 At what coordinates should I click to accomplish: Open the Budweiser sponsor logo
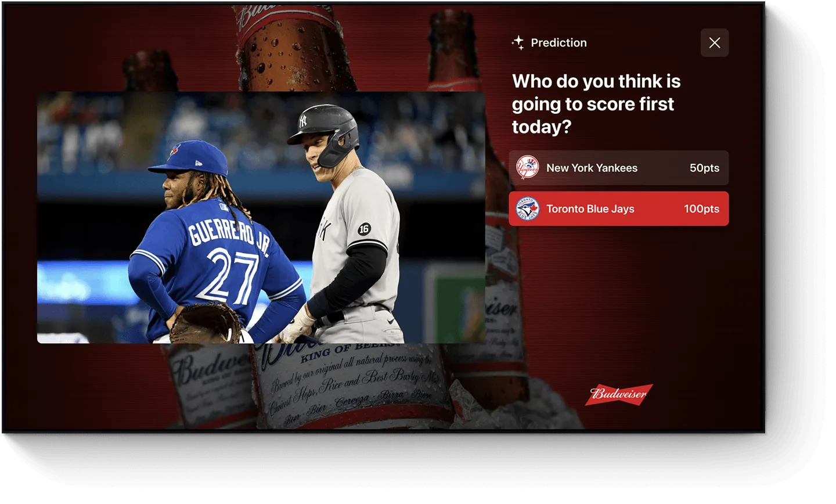(x=619, y=394)
